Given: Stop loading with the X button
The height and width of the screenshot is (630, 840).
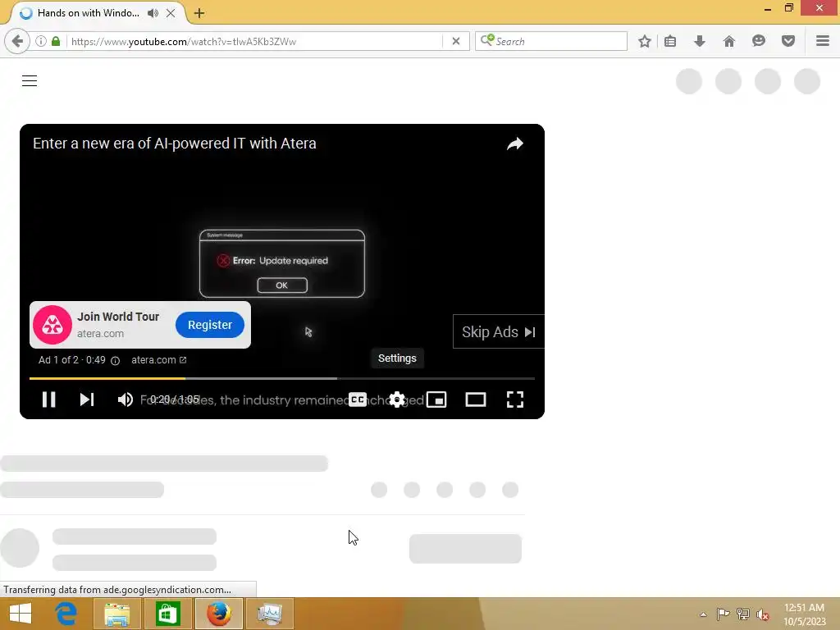Looking at the screenshot, I should (456, 41).
